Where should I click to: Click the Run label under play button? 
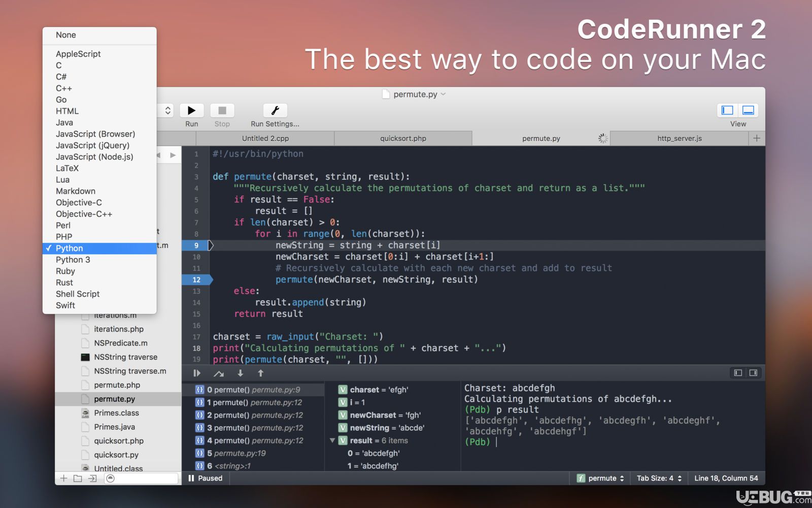pyautogui.click(x=191, y=124)
